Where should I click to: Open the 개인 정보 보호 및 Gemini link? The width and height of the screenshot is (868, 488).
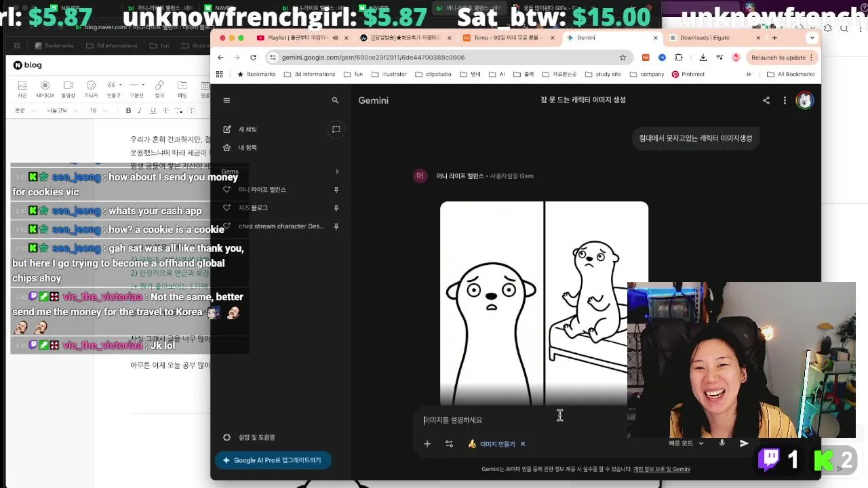tap(661, 469)
